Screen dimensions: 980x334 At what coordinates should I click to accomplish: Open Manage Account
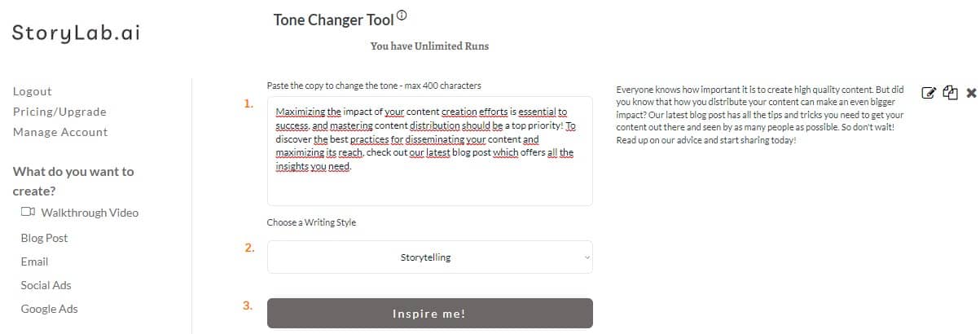point(60,132)
